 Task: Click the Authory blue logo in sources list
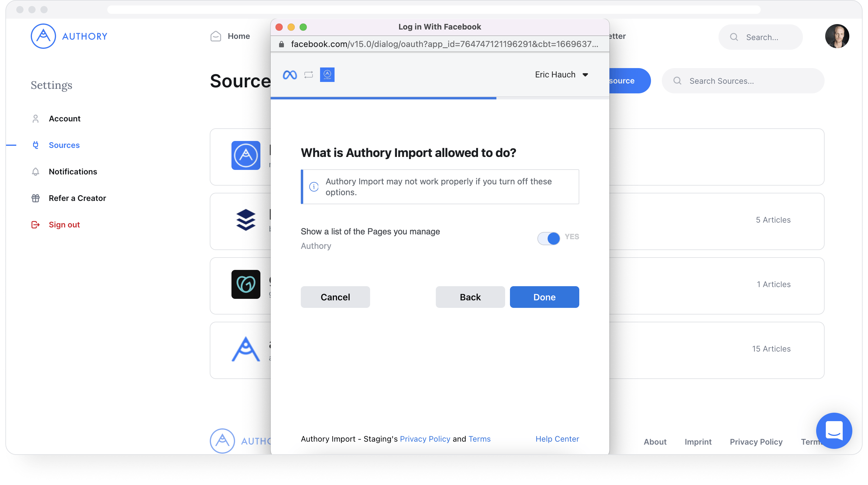[246, 155]
